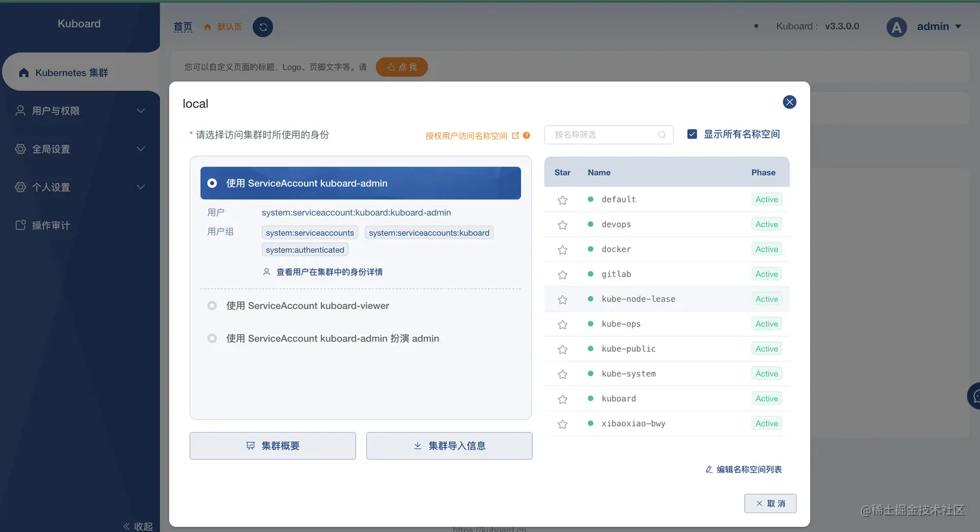
Task: Open the 默认页 tab
Action: [x=222, y=27]
